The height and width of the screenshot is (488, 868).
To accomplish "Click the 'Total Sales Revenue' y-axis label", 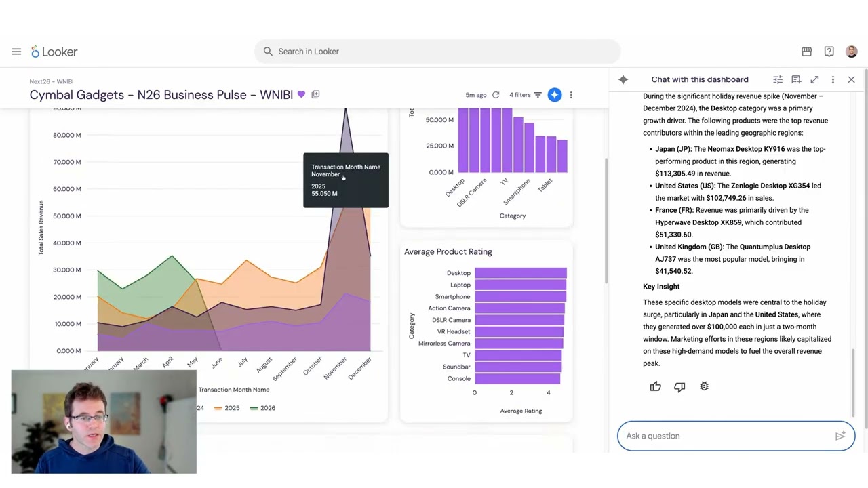I will [x=41, y=228].
